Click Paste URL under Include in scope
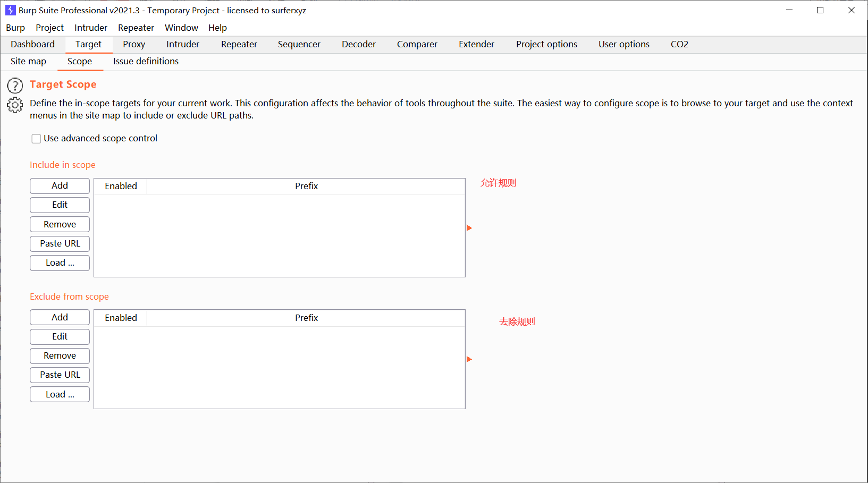 [x=60, y=244]
